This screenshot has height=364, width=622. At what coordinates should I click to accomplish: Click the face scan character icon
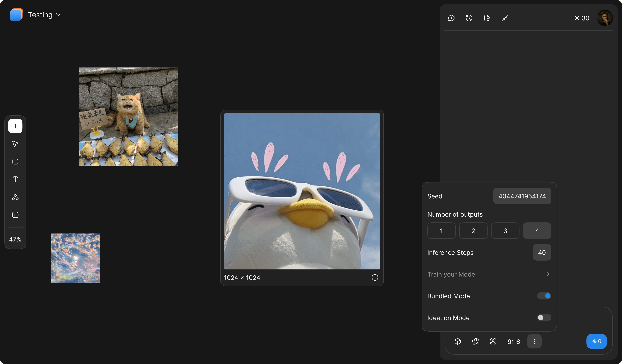pyautogui.click(x=493, y=341)
